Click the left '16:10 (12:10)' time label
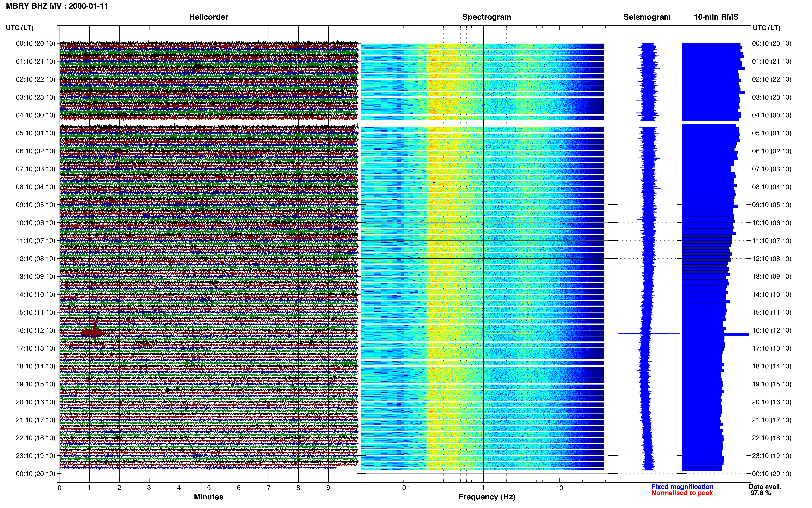812x508 pixels. click(36, 330)
